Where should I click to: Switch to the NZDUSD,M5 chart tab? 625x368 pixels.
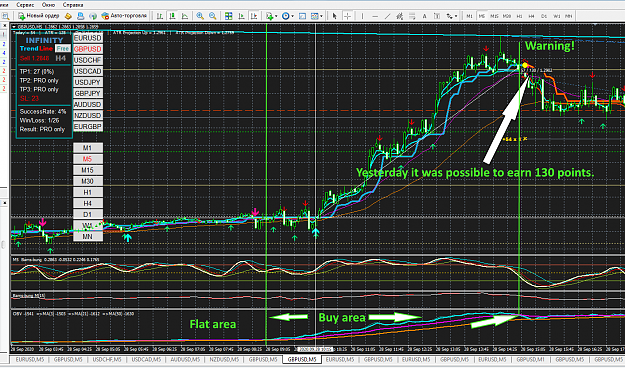point(224,360)
